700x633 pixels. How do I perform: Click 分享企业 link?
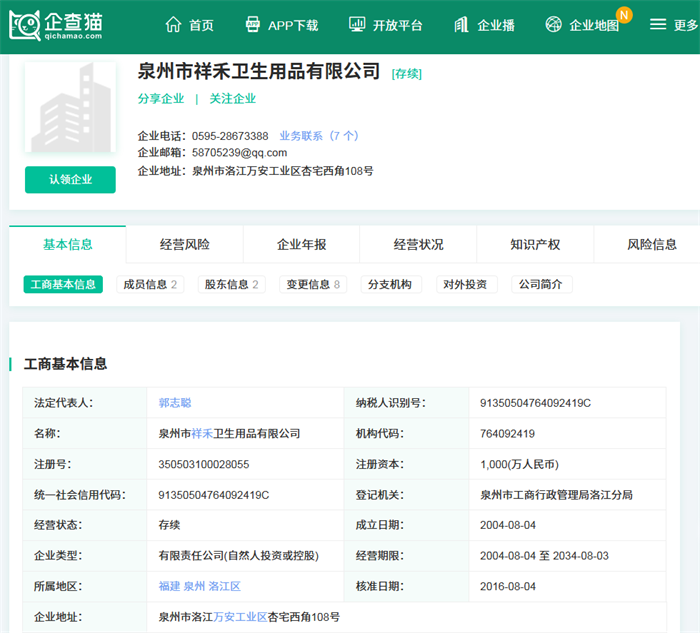point(161,99)
